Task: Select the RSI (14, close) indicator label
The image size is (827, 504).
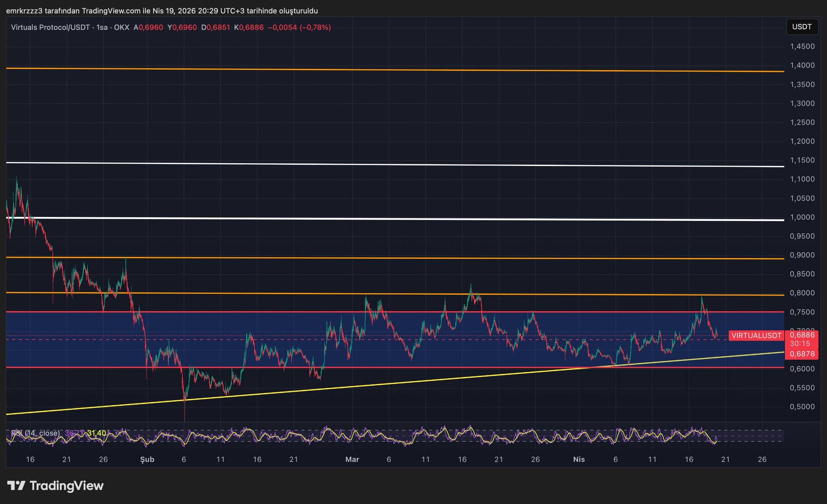Action: (x=36, y=433)
